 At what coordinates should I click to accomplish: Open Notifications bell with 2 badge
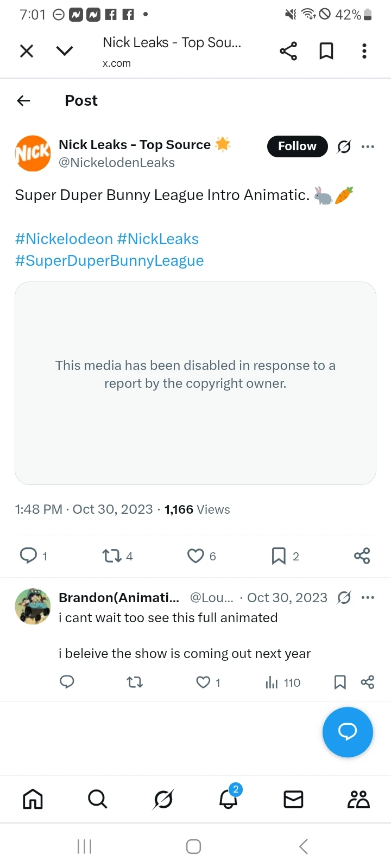tap(229, 798)
